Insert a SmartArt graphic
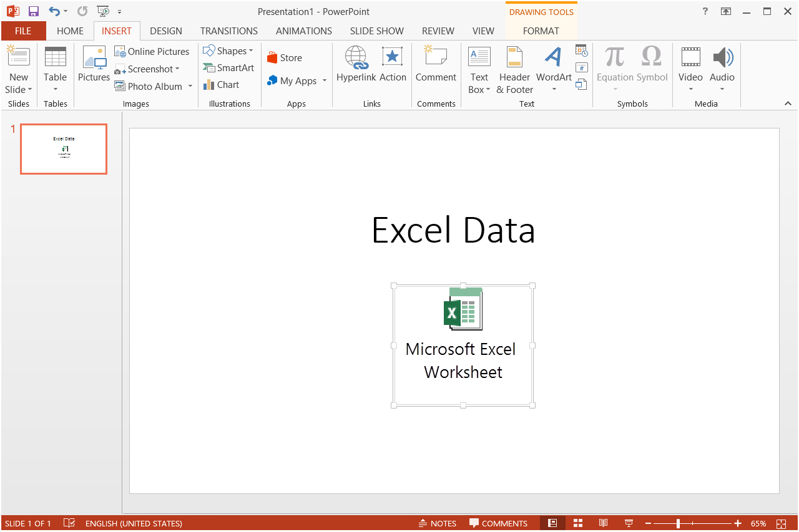This screenshot has height=532, width=799. click(x=228, y=68)
